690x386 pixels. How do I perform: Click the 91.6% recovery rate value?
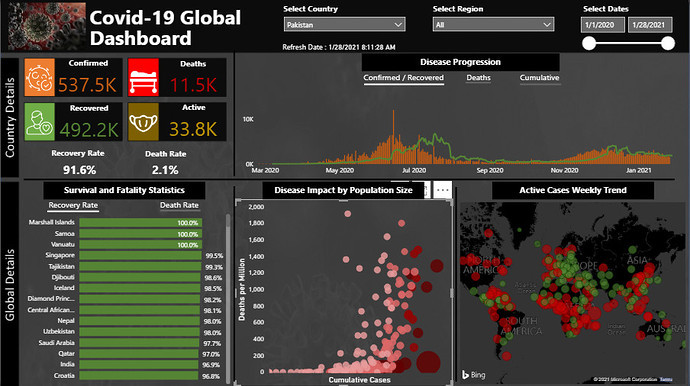click(x=79, y=170)
